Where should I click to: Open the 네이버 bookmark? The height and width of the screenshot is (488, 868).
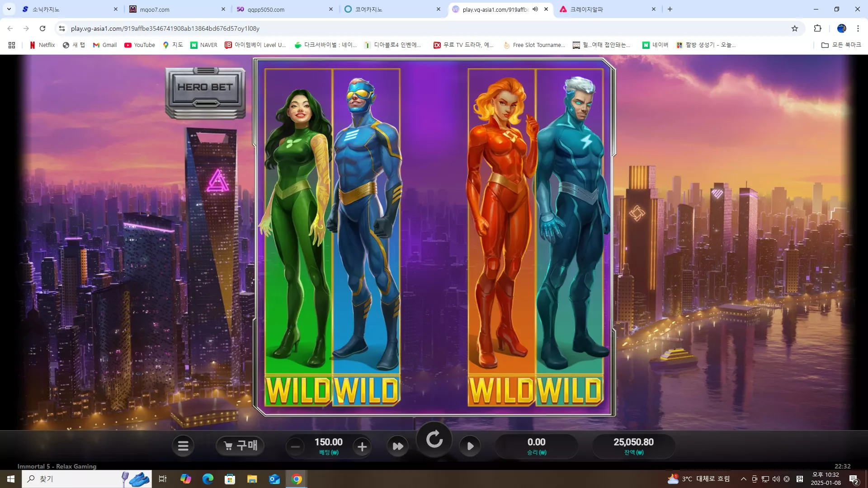[x=656, y=45]
